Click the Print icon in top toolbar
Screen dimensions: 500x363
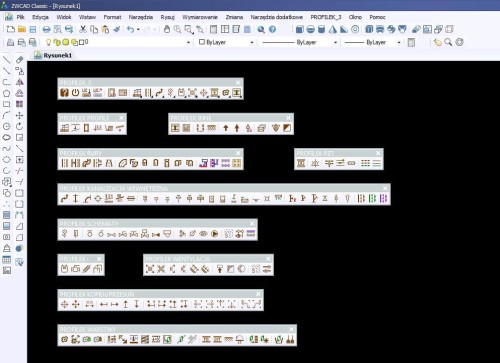click(x=46, y=29)
